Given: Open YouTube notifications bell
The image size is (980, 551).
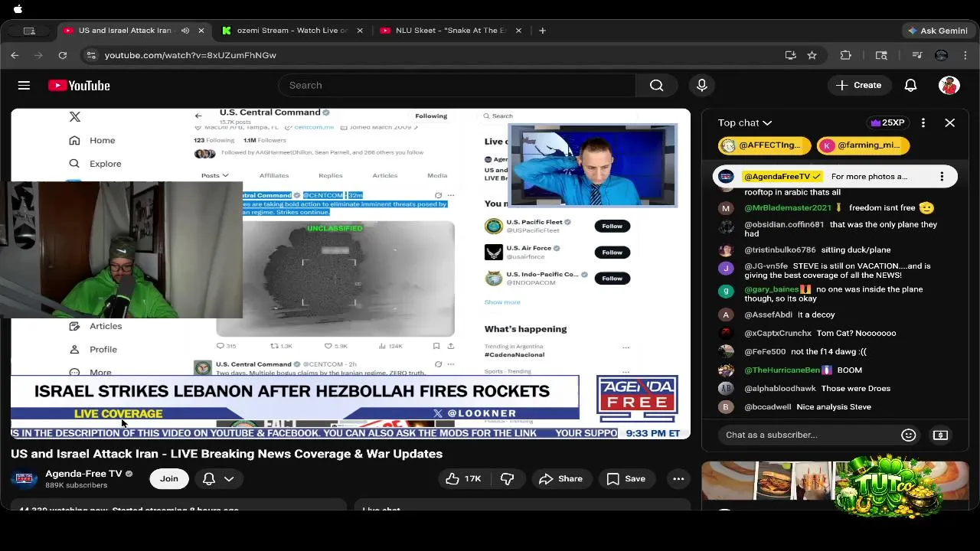Looking at the screenshot, I should tap(910, 86).
